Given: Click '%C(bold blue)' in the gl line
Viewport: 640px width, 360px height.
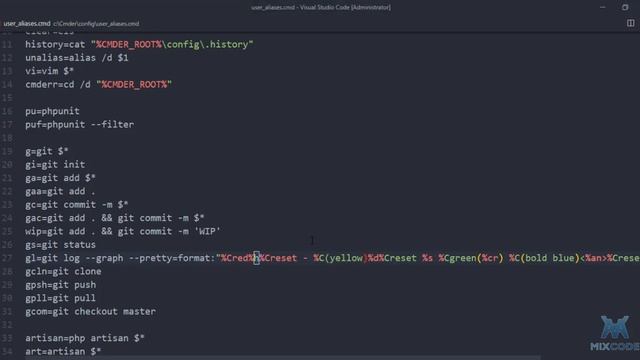Looking at the screenshot, I should point(544,258).
